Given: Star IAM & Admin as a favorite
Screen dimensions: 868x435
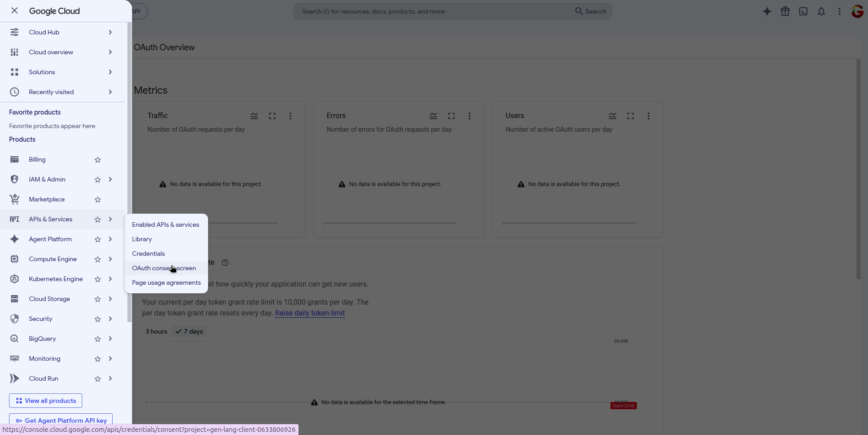Looking at the screenshot, I should point(98,179).
